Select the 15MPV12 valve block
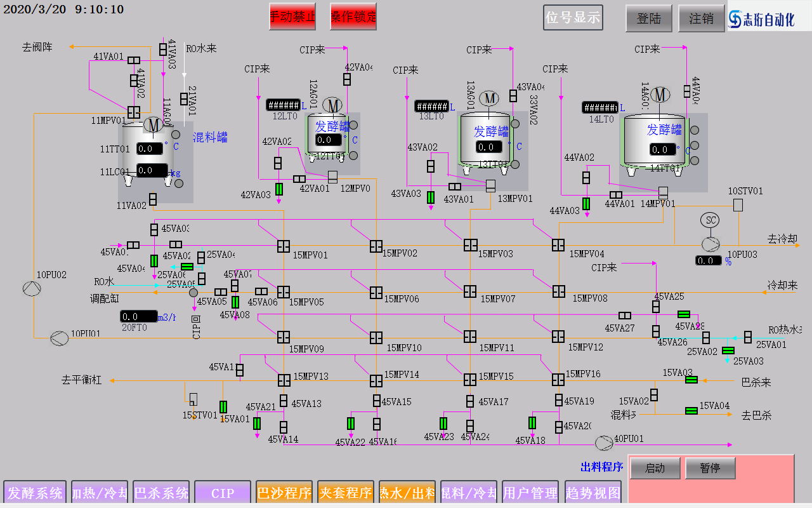812x508 pixels. (558, 337)
